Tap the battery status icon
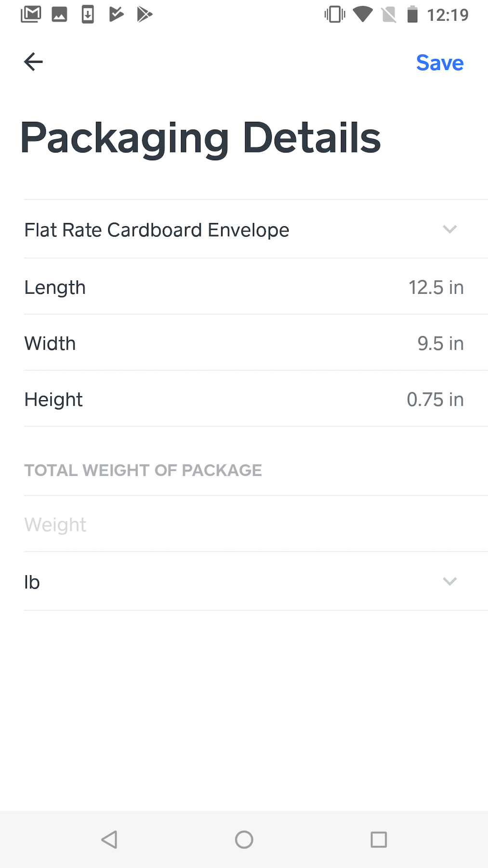The width and height of the screenshot is (488, 868). point(412,14)
